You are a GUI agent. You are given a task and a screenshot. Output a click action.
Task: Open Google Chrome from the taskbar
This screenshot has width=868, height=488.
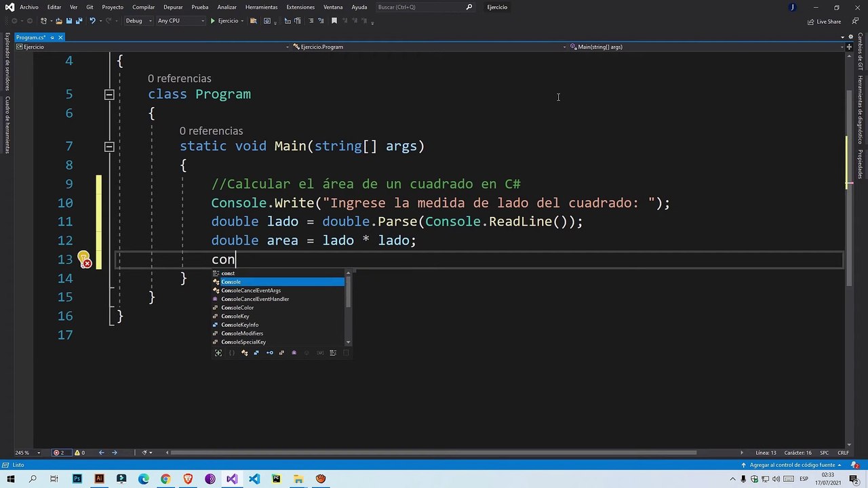[165, 479]
